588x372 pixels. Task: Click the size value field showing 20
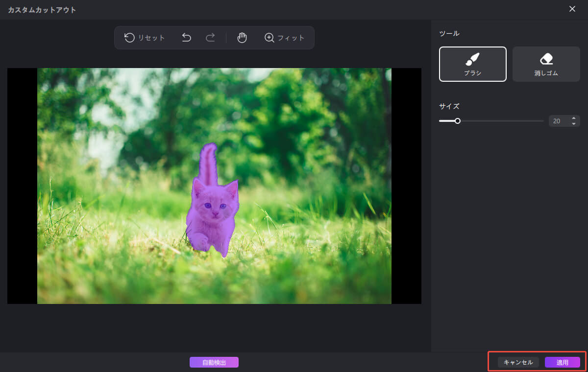coord(559,121)
